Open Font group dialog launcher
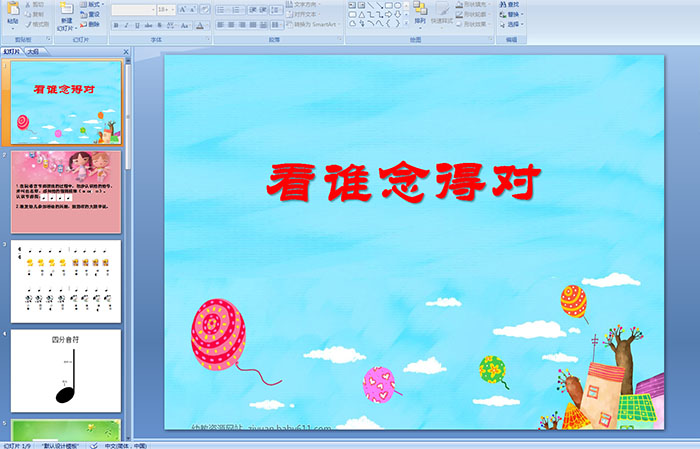This screenshot has width=700, height=449. tap(208, 39)
